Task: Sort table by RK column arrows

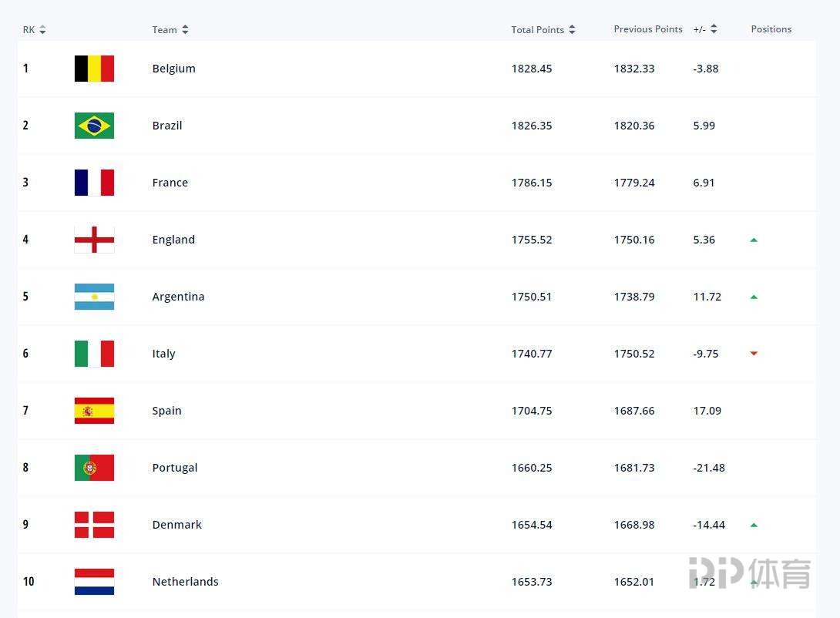Action: pyautogui.click(x=42, y=29)
